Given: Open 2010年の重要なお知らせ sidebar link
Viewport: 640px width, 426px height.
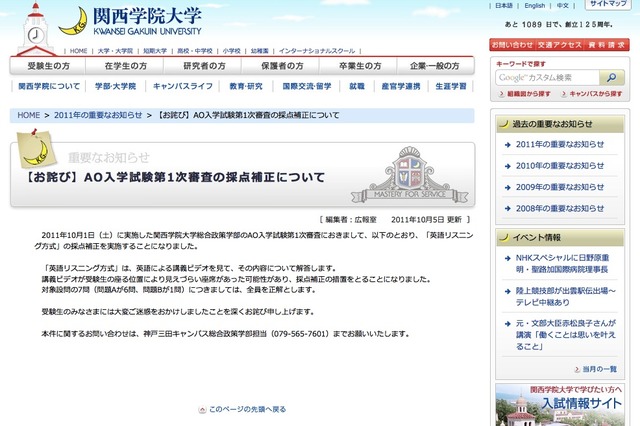Looking at the screenshot, I should [560, 166].
